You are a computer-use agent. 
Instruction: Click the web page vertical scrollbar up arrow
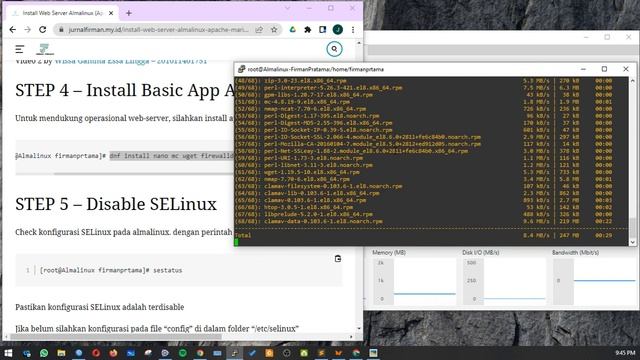[x=359, y=43]
